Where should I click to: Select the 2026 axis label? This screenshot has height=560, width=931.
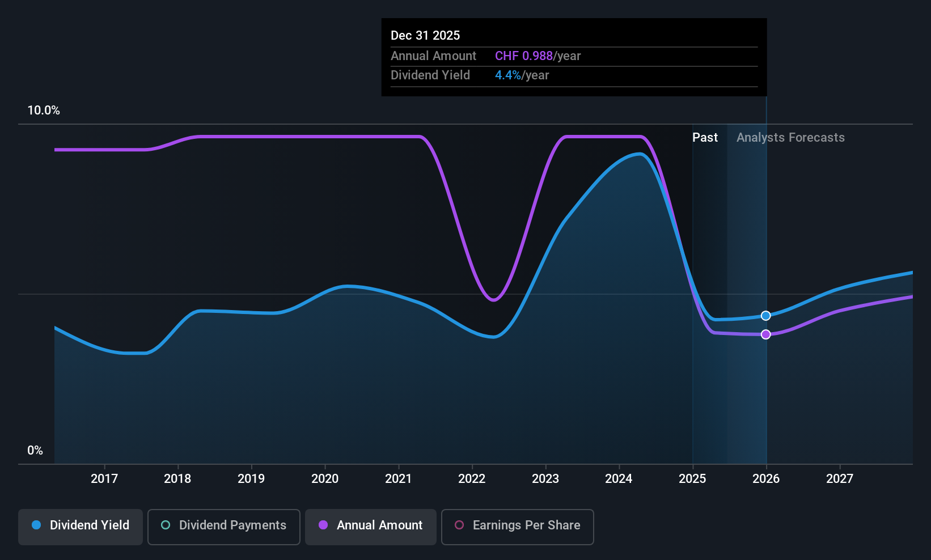pos(766,479)
